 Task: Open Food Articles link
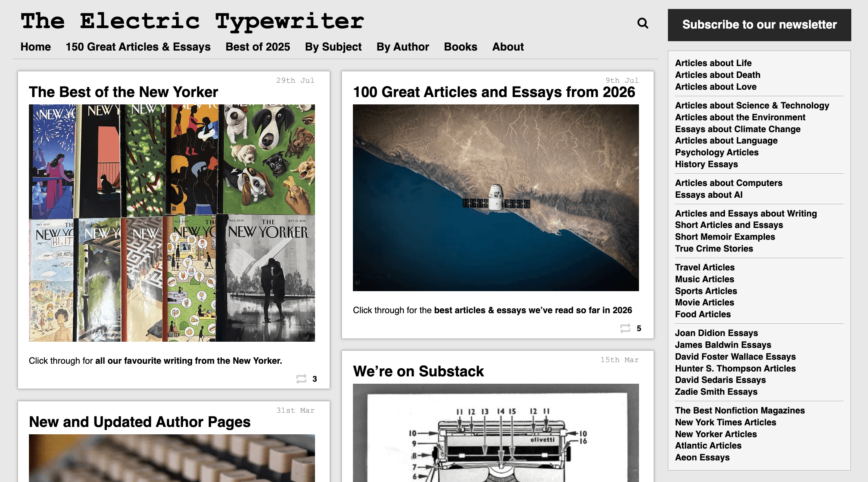point(703,314)
